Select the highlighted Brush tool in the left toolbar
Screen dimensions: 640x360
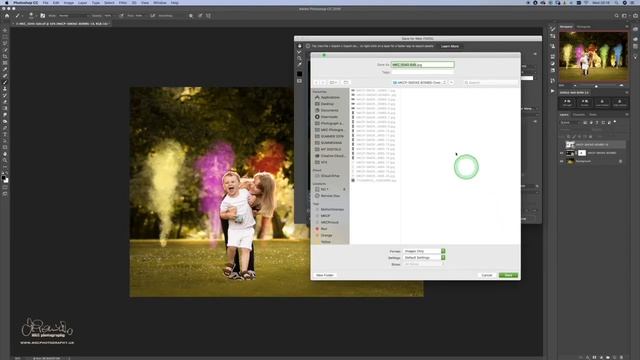(5, 82)
